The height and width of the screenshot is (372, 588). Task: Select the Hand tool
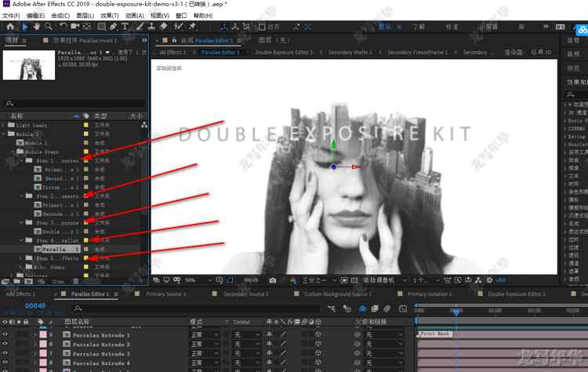click(x=36, y=27)
